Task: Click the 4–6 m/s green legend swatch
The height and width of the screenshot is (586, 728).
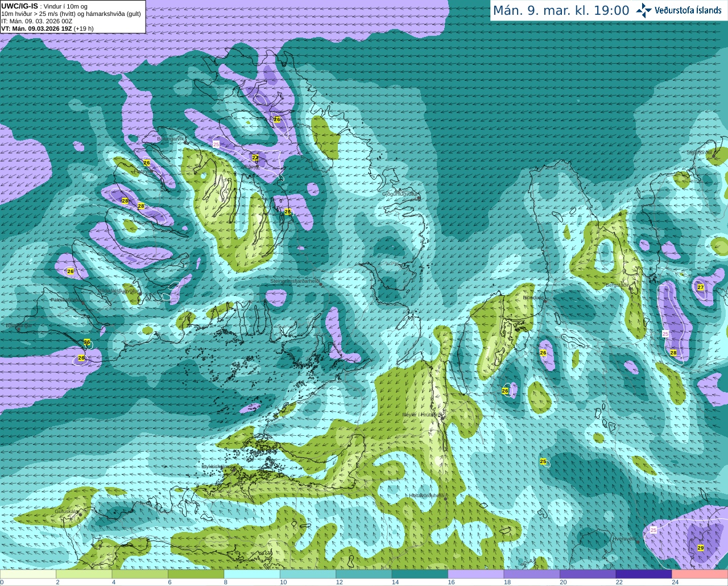Action: coord(140,574)
